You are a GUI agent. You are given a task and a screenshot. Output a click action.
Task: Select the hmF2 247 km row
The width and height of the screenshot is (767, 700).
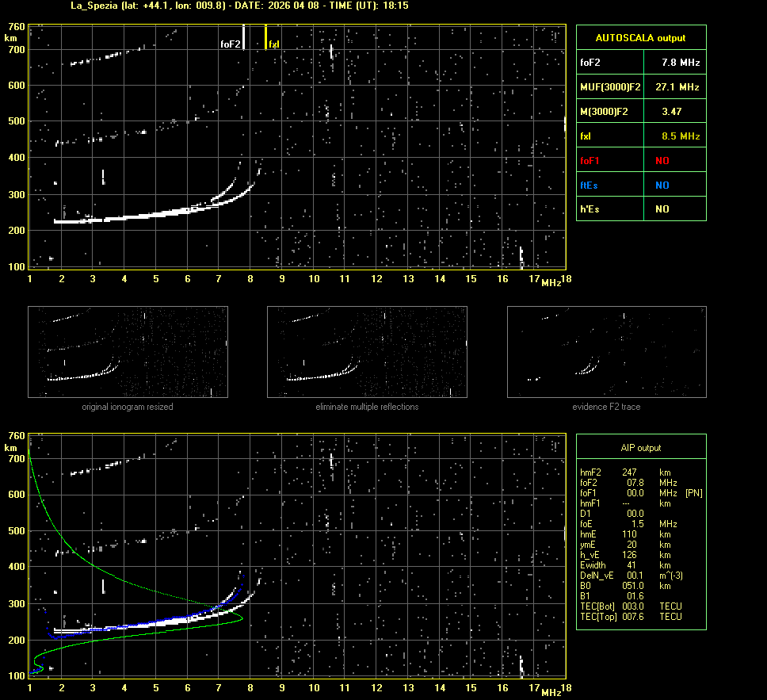point(626,472)
